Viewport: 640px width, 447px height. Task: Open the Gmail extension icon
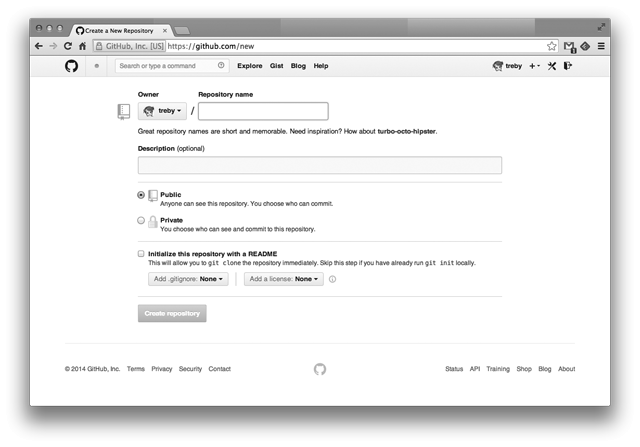click(570, 47)
